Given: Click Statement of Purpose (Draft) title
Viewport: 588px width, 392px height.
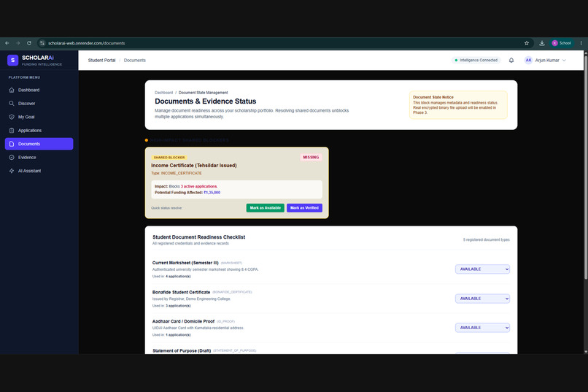Looking at the screenshot, I should 182,350.
